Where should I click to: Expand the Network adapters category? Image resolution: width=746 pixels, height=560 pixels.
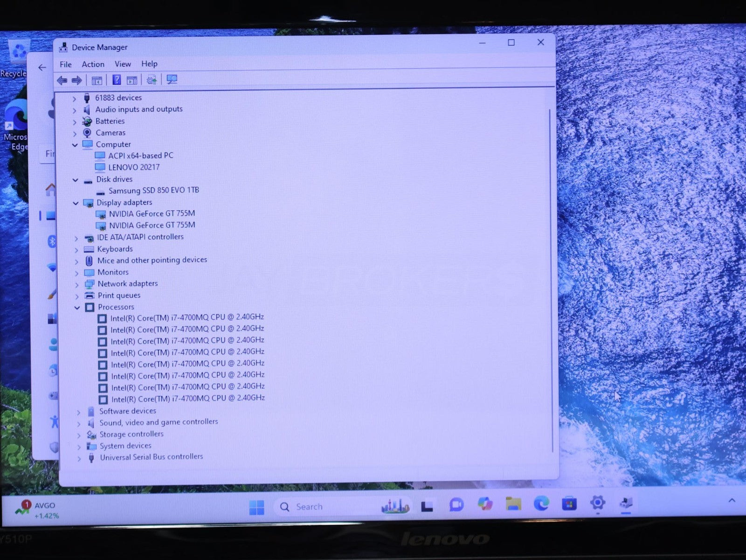click(77, 284)
